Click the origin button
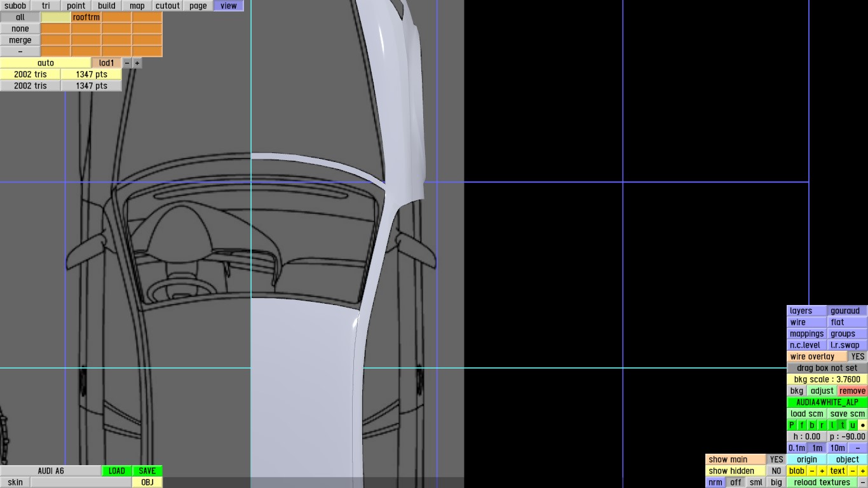Viewport: 868px width, 488px height. [807, 459]
